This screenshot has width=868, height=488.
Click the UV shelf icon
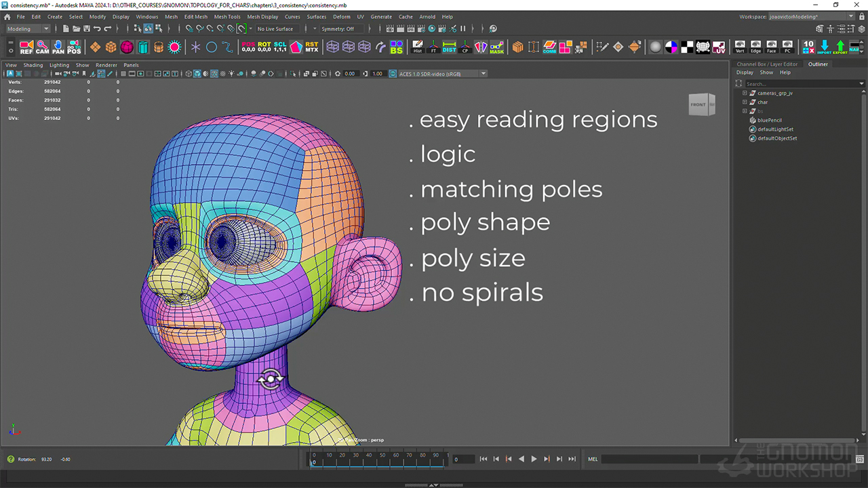(x=720, y=47)
